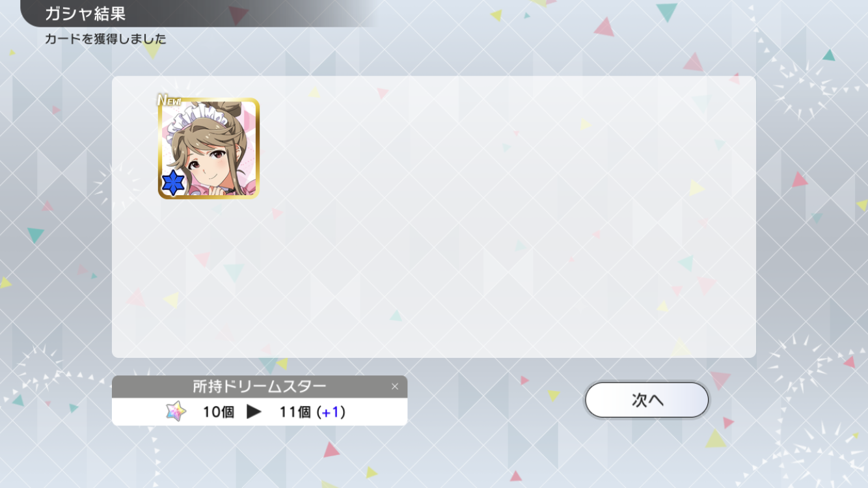868x488 pixels.
Task: Select the ガシャ結果 header title
Action: [x=85, y=14]
